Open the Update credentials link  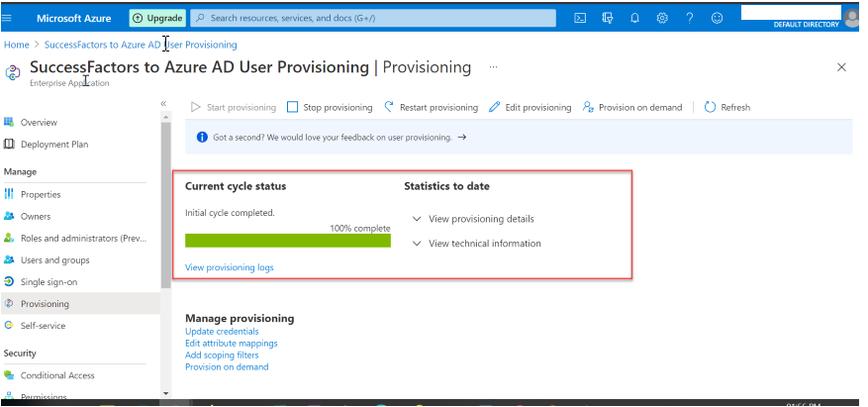222,332
